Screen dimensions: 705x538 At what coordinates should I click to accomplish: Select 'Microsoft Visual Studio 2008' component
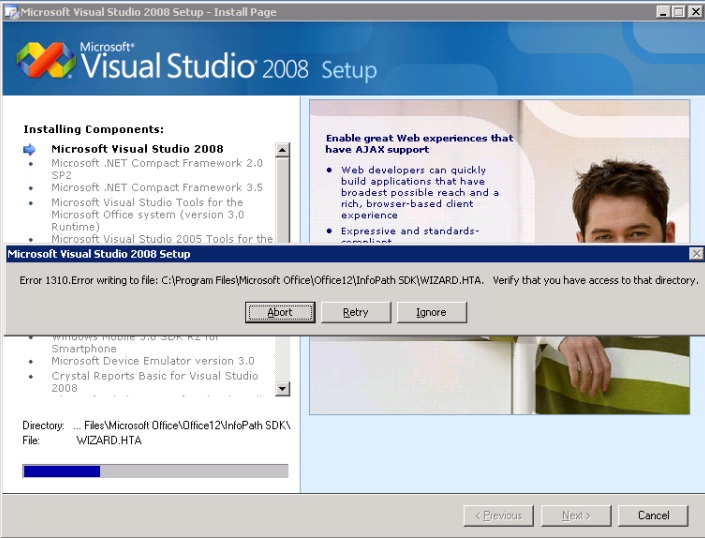coord(137,149)
